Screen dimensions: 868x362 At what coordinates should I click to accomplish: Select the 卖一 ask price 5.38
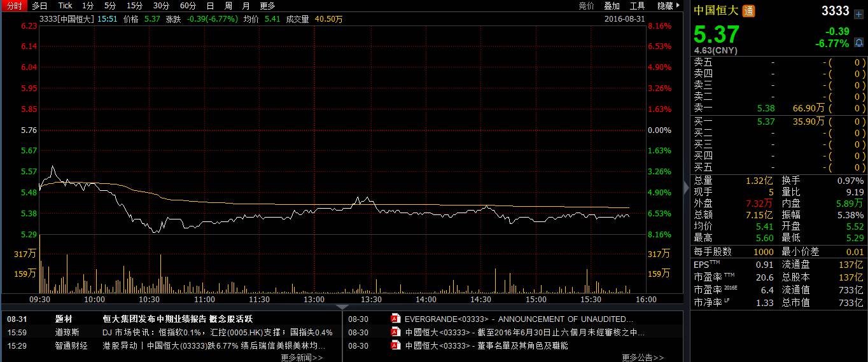766,109
